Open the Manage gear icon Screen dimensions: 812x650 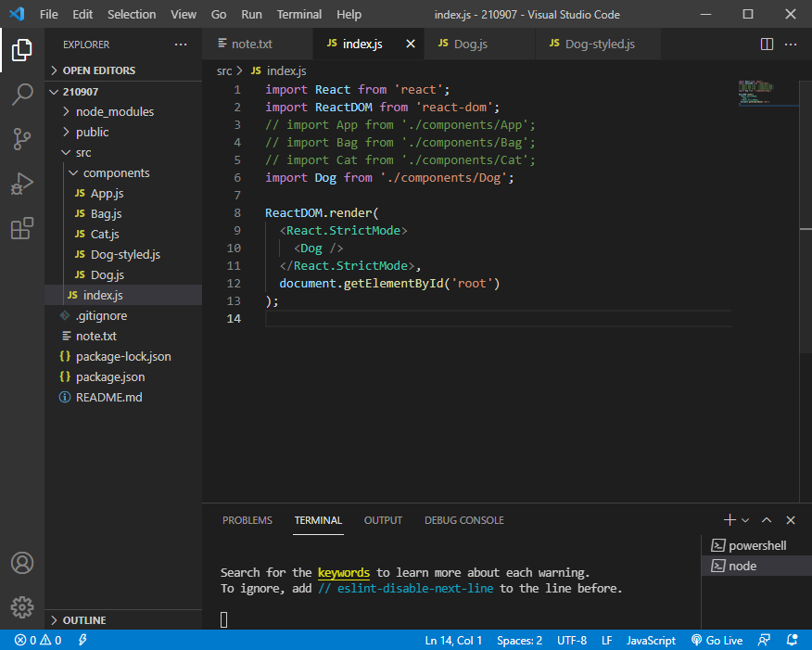pos(21,607)
